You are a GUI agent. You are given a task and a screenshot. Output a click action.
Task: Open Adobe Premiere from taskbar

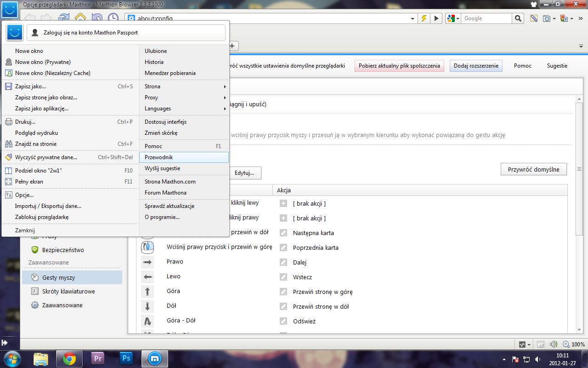click(x=98, y=358)
